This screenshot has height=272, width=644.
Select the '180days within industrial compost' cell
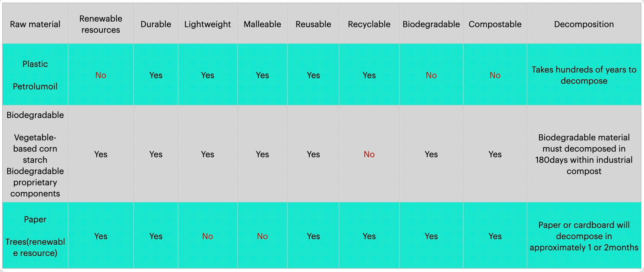584,154
